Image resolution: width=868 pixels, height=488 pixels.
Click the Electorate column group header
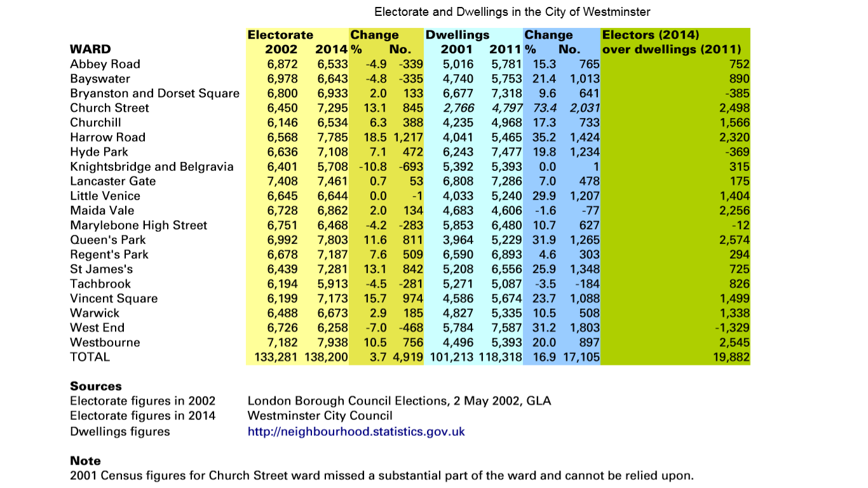pos(280,35)
